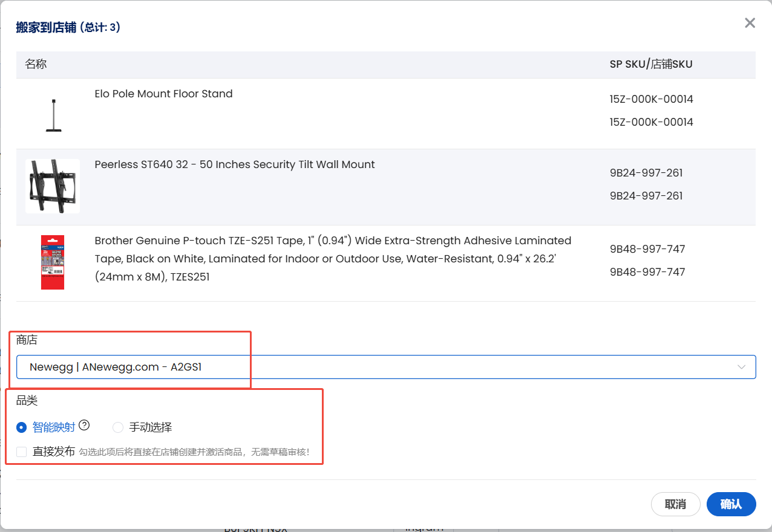Click the help icon beside 智能映射
The height and width of the screenshot is (532, 772).
pyautogui.click(x=84, y=426)
